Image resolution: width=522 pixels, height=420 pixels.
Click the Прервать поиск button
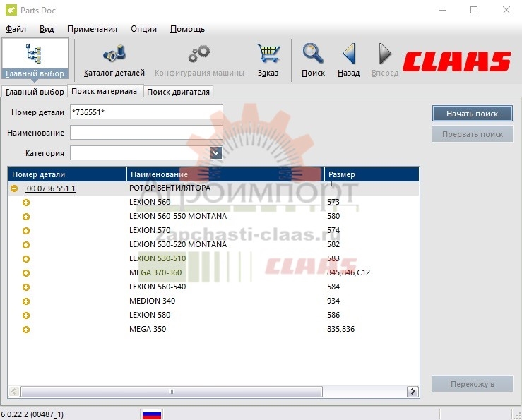tap(472, 134)
